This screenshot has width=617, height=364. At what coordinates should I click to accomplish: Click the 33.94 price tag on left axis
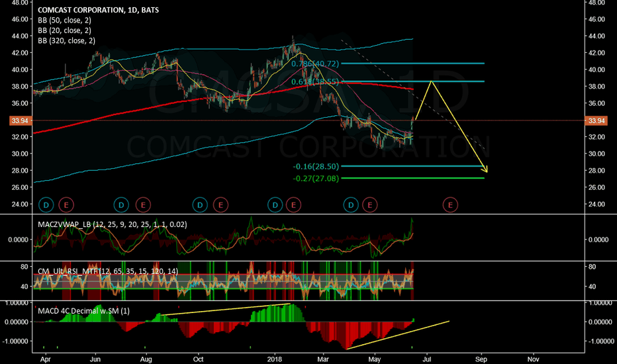point(20,120)
